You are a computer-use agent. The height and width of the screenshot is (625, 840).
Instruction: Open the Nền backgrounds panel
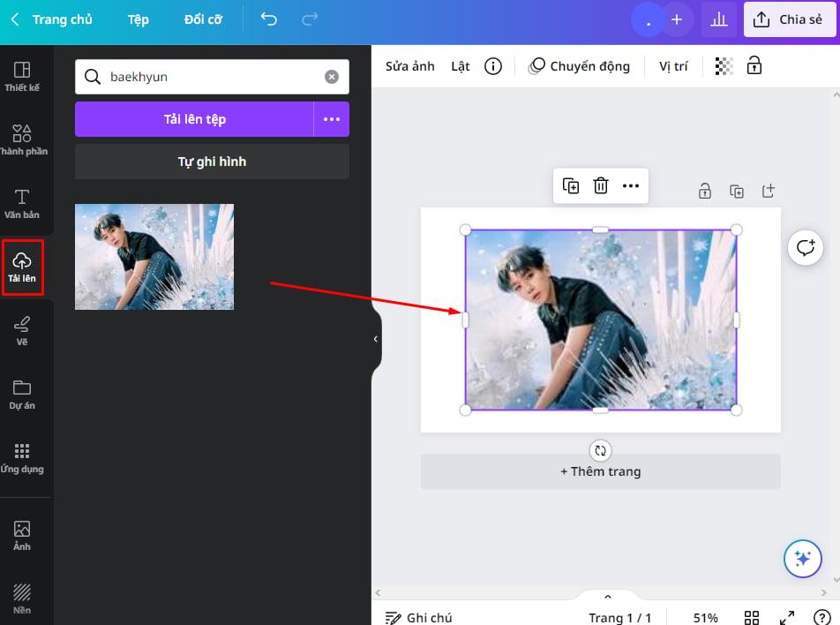point(21,591)
